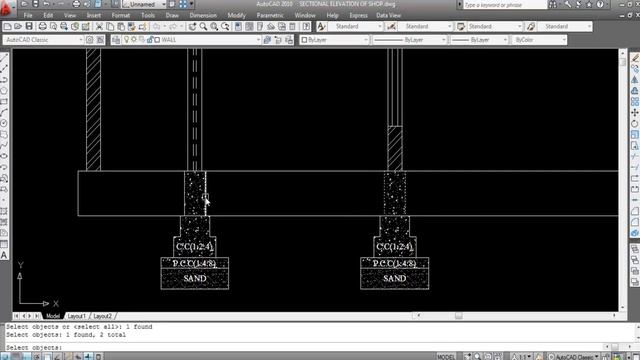Select the Multiline Text tool

click(x=4, y=256)
